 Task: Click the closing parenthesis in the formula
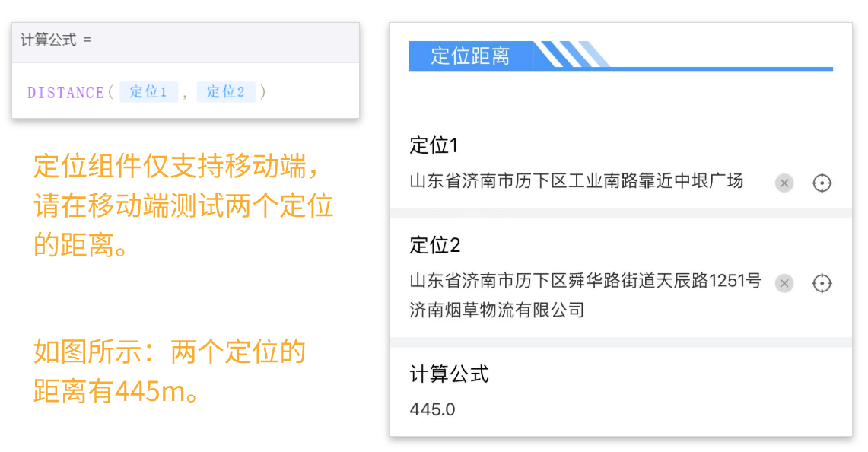[263, 93]
